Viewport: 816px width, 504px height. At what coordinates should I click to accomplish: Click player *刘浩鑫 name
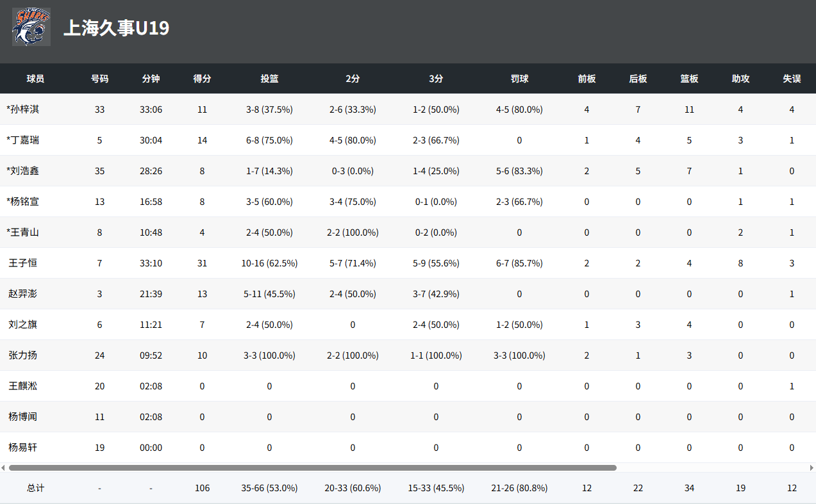[22, 171]
